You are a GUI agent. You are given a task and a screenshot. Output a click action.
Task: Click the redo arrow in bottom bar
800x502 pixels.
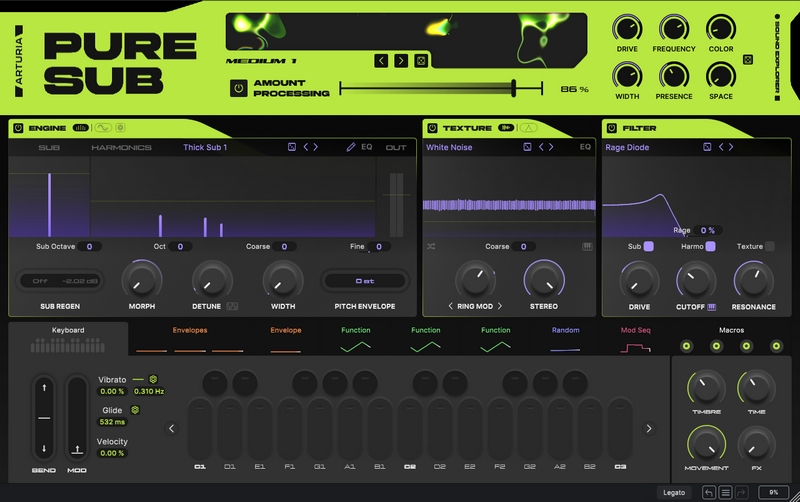(741, 492)
